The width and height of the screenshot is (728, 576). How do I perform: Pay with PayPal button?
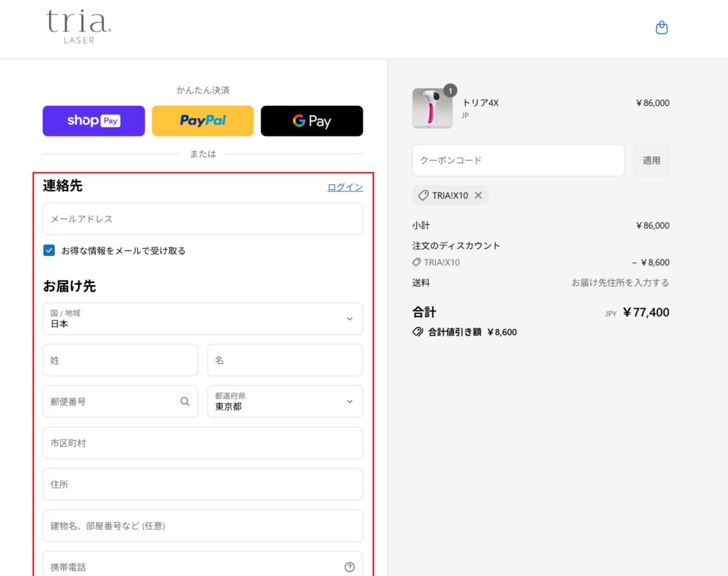point(203,121)
